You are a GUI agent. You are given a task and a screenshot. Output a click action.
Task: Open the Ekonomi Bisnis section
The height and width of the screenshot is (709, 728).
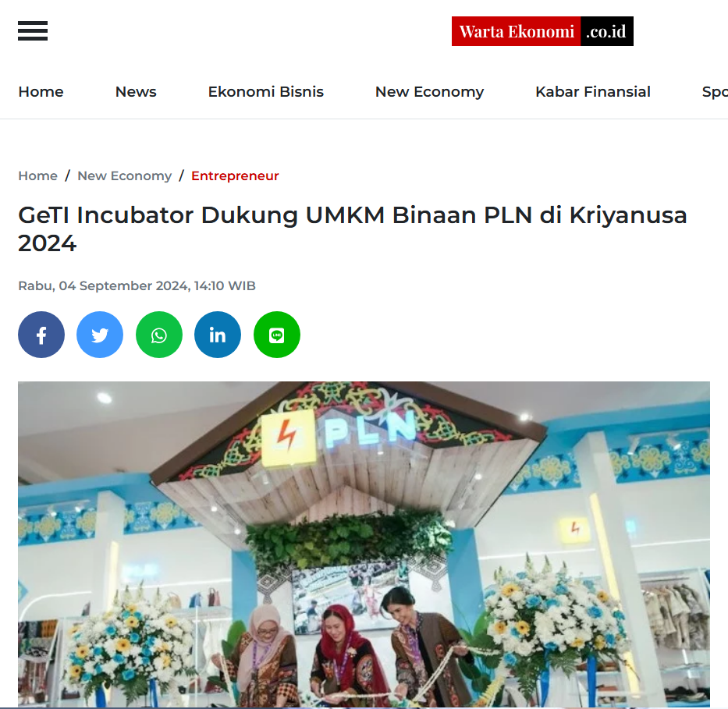(x=265, y=92)
